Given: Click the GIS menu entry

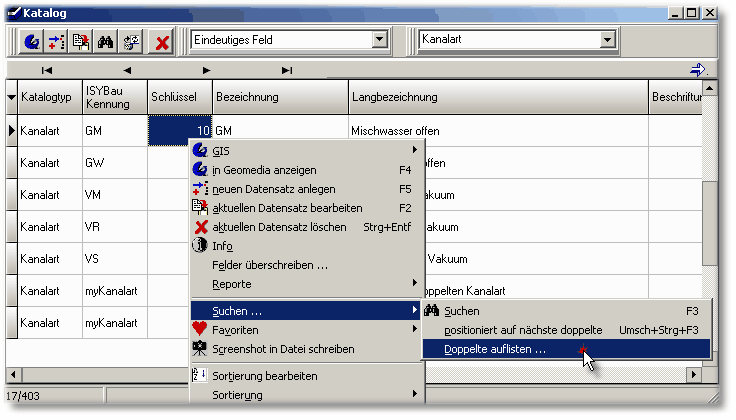Looking at the screenshot, I should pyautogui.click(x=307, y=151).
